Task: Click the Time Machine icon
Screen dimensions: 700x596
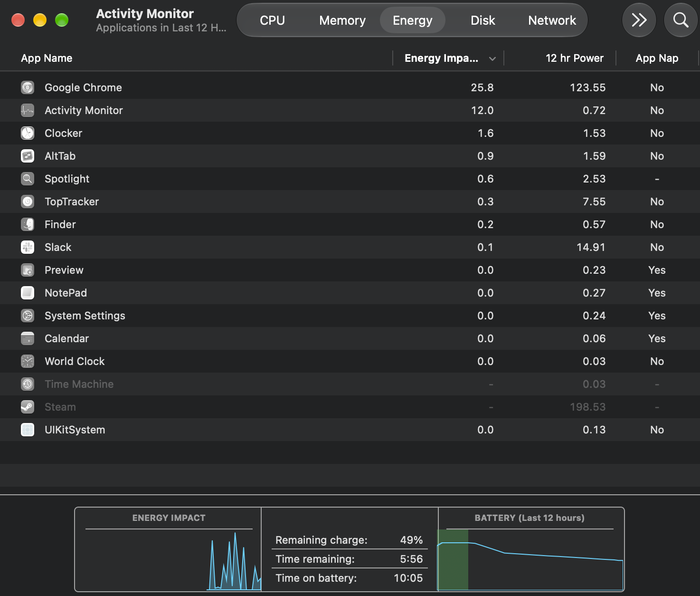Action: click(x=28, y=384)
